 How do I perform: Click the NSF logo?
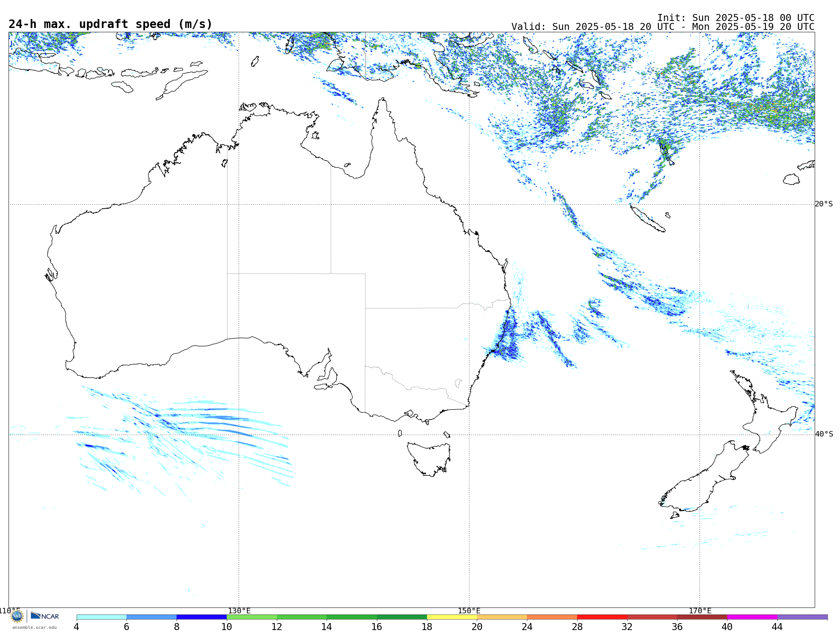click(x=17, y=616)
